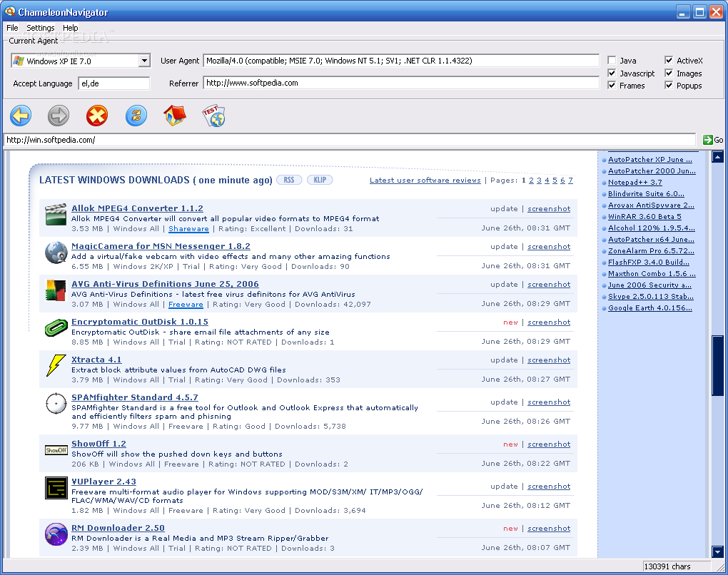The image size is (728, 575).
Task: Open Google Earth 4.0.156 sidebar link
Action: [x=650, y=307]
